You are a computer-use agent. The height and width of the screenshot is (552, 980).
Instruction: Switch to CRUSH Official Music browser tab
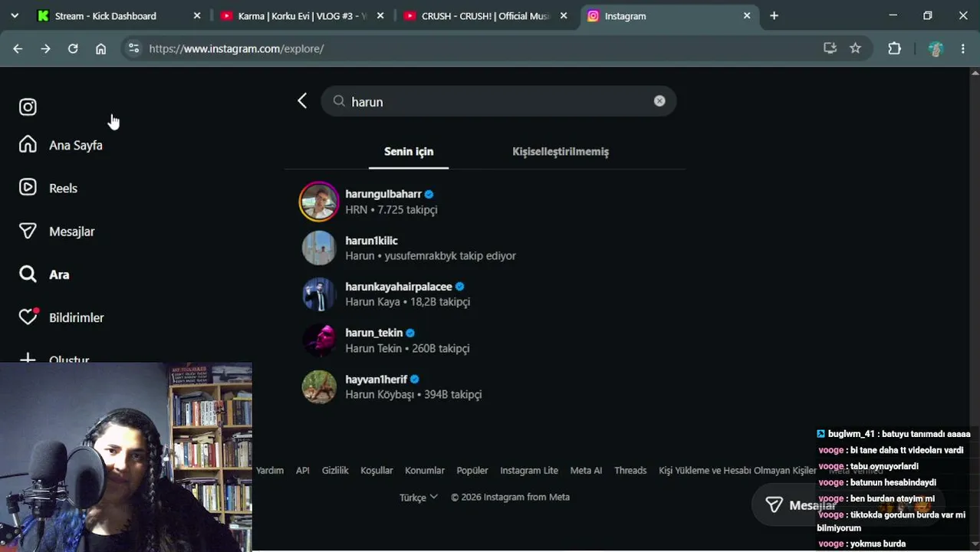click(485, 15)
